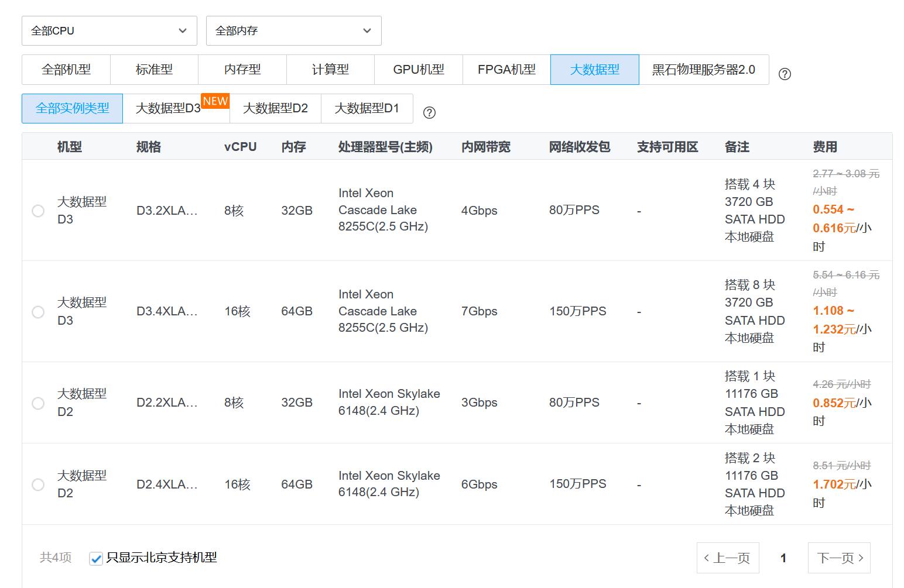Select the D2.2XLARGE 8核 32GB radio button
This screenshot has width=904, height=588.
coord(38,403)
